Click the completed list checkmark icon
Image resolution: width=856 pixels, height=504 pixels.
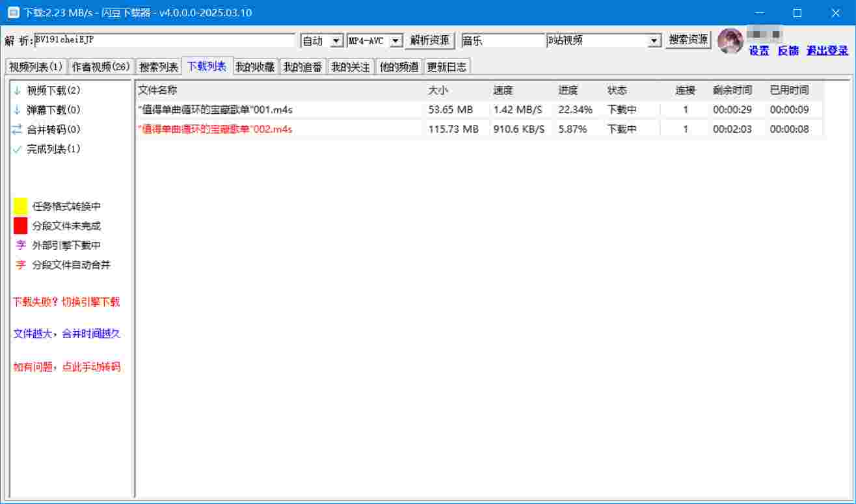pyautogui.click(x=17, y=149)
